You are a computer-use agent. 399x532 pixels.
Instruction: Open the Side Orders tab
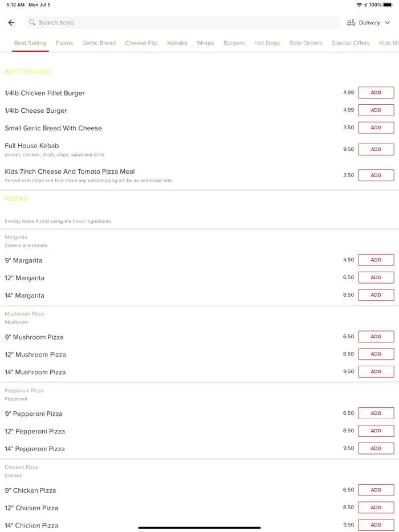pyautogui.click(x=306, y=43)
